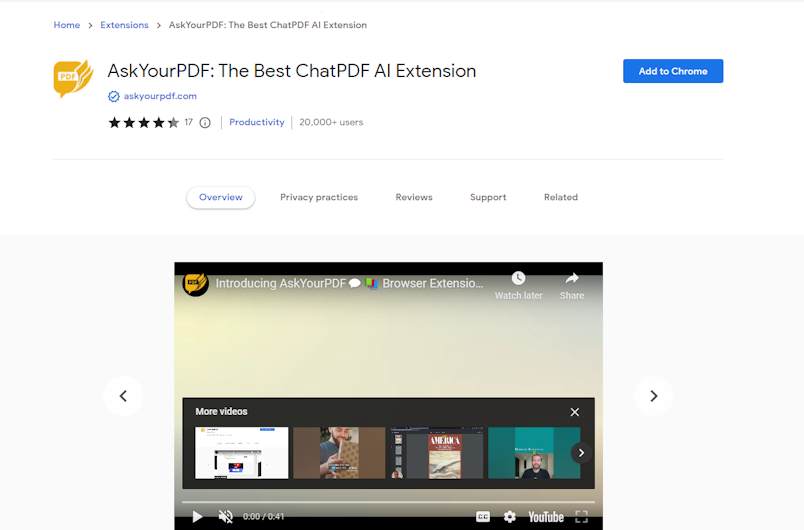
Task: Switch to the Overview tab
Action: (220, 197)
